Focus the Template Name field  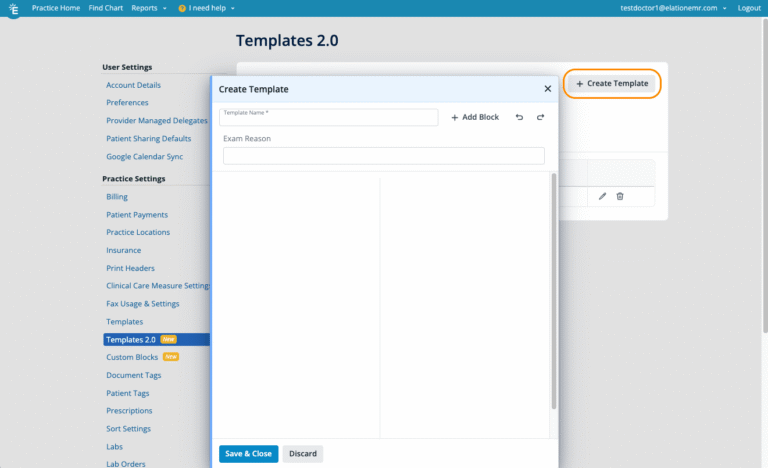(x=329, y=117)
